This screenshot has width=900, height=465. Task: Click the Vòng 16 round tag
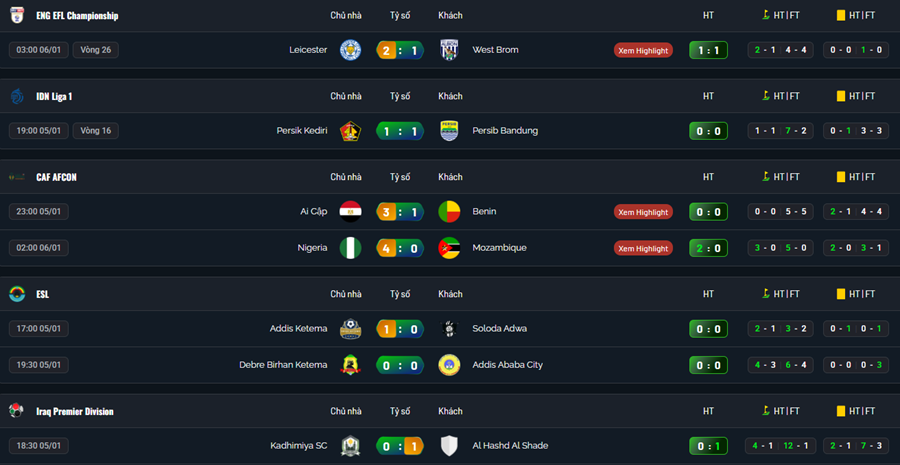[x=96, y=131]
